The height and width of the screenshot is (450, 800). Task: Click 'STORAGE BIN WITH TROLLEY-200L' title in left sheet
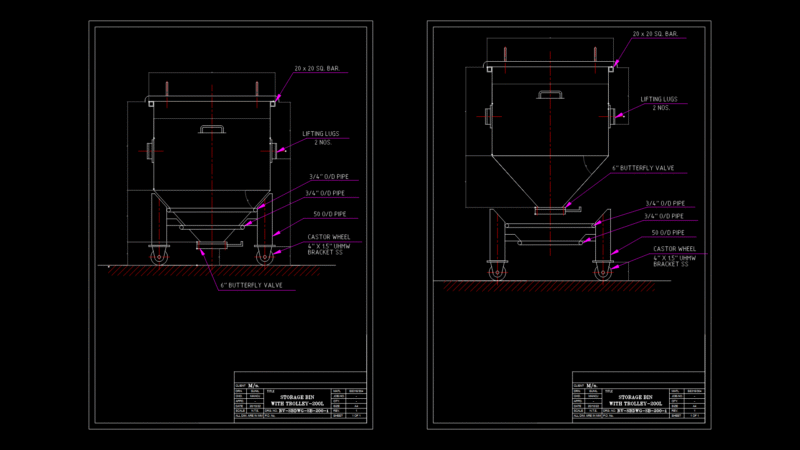297,400
